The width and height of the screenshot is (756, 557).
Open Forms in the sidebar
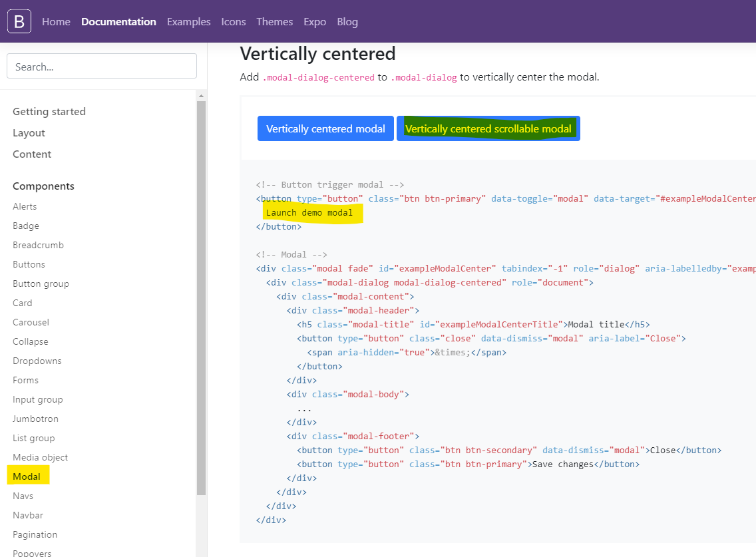point(25,380)
